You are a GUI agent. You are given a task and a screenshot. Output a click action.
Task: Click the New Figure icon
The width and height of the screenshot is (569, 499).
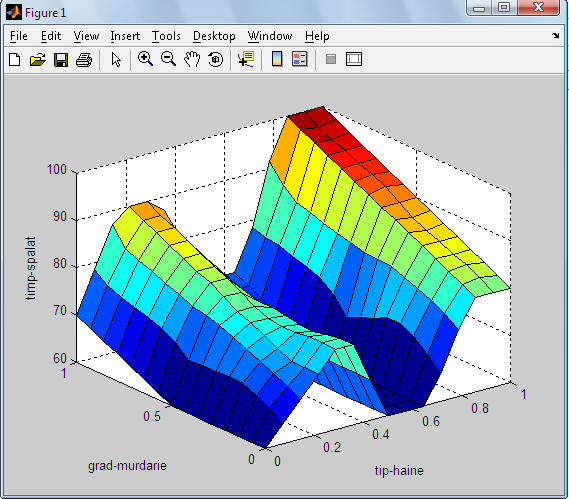click(x=15, y=60)
